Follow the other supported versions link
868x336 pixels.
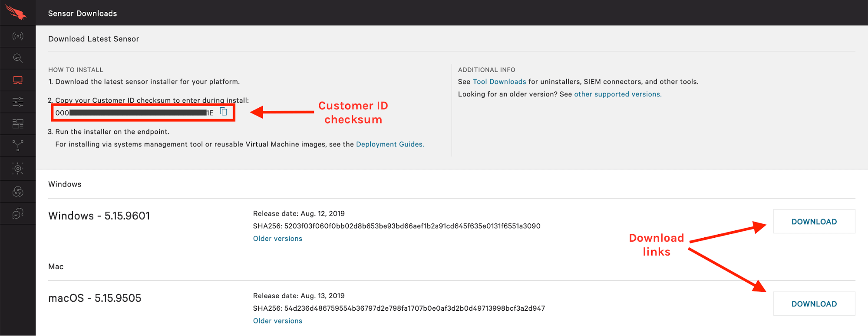pos(617,94)
